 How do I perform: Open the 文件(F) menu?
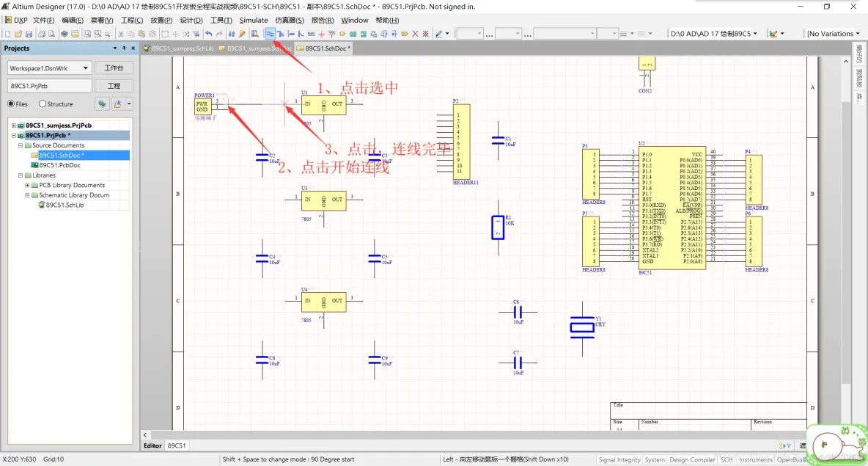[x=44, y=20]
